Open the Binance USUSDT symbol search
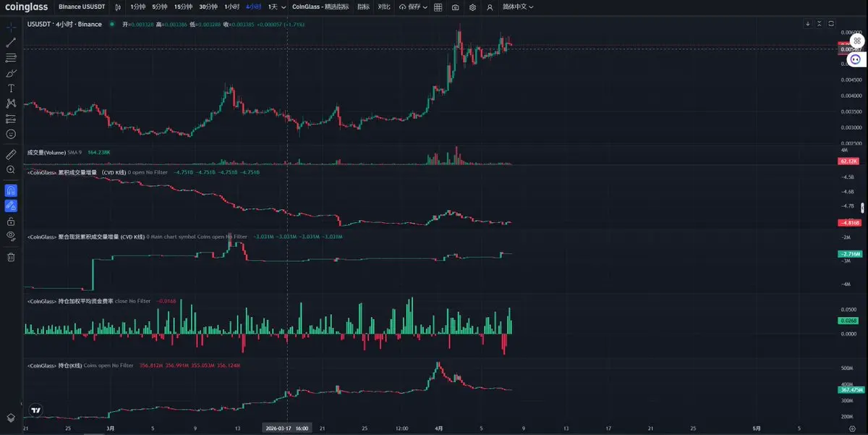 click(x=82, y=7)
